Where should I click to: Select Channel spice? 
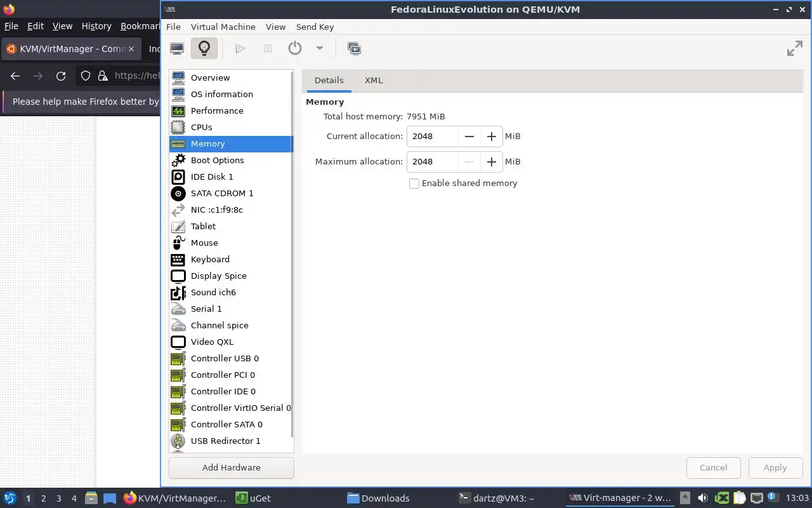pos(231,325)
